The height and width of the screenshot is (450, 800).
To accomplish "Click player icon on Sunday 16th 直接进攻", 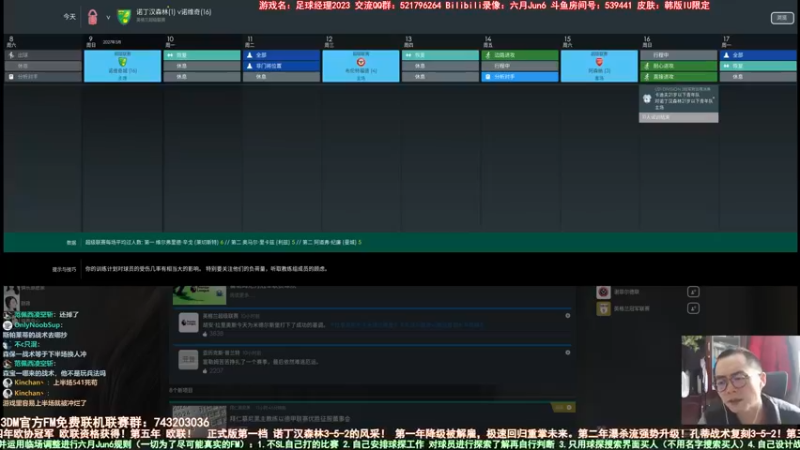I will click(647, 77).
